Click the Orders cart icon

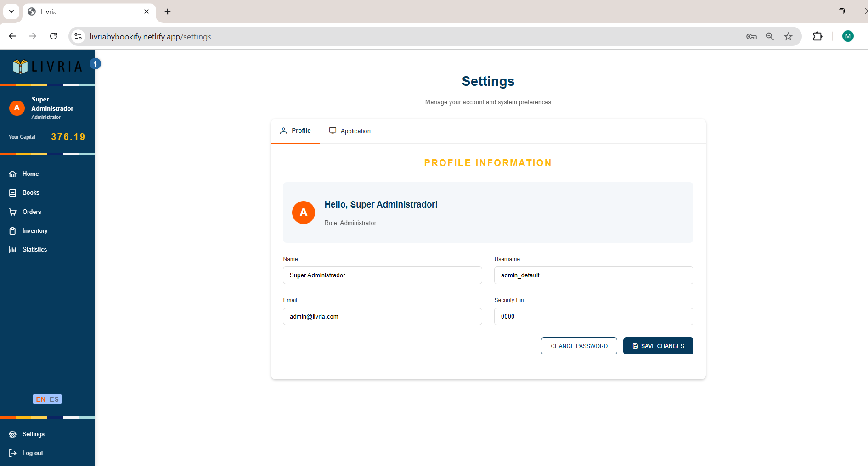click(x=13, y=212)
